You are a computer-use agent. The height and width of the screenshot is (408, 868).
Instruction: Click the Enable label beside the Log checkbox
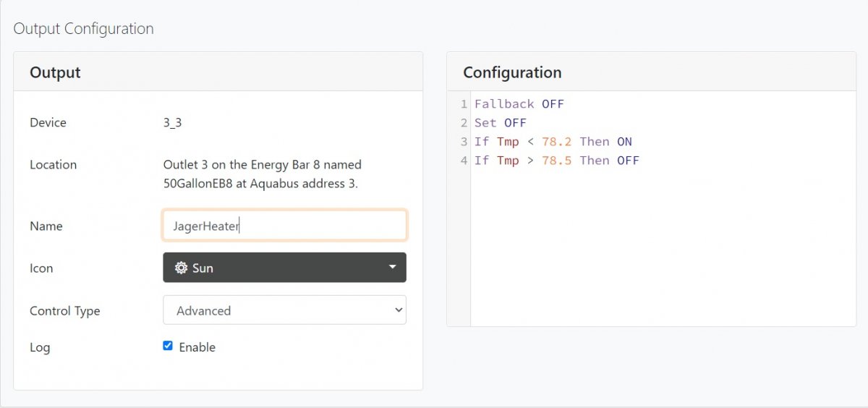click(x=197, y=347)
